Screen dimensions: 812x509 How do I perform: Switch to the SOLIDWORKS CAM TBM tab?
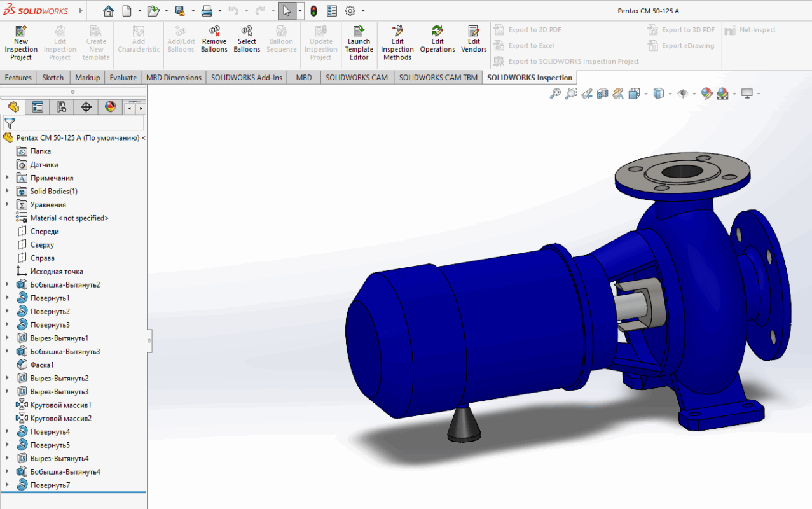tap(438, 78)
